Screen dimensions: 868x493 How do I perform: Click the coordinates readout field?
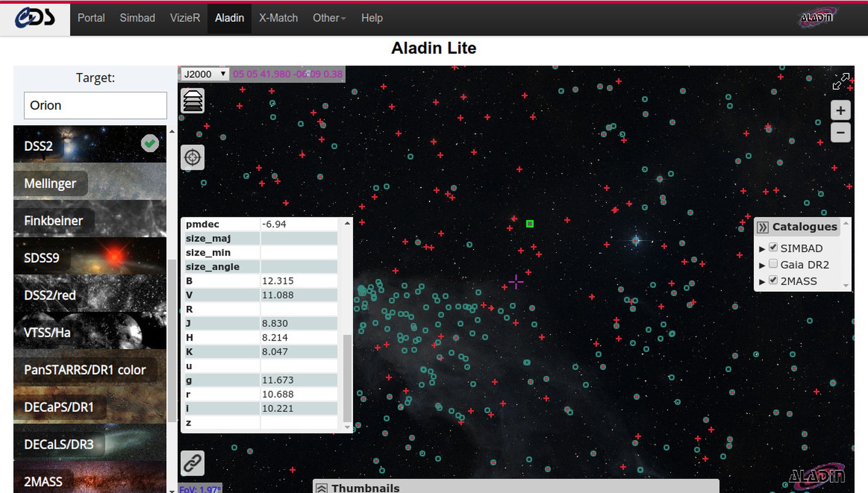288,74
